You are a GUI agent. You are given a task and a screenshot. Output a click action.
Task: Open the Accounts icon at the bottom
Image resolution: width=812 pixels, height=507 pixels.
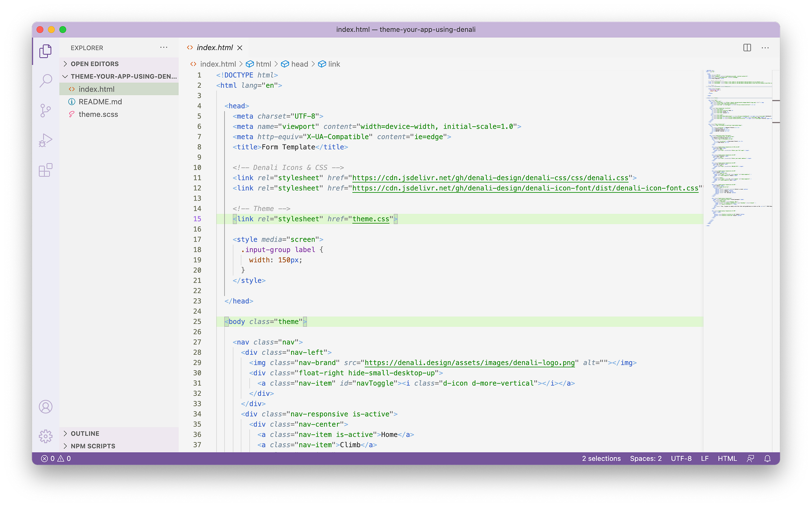[x=45, y=407]
